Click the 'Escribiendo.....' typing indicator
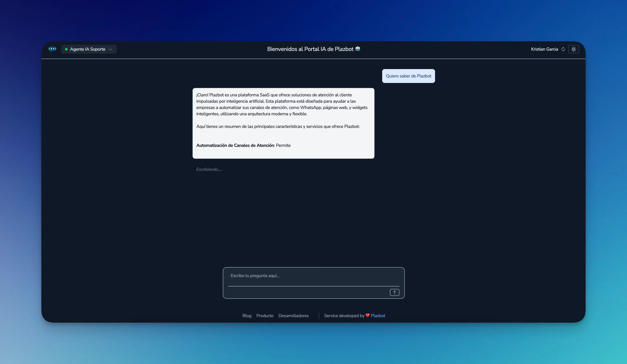 (209, 169)
